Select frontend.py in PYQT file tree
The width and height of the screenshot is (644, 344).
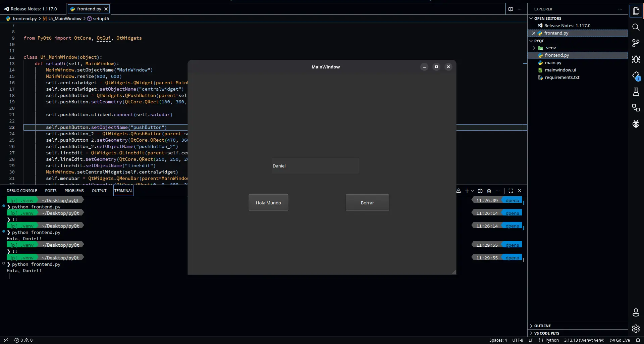(578, 55)
